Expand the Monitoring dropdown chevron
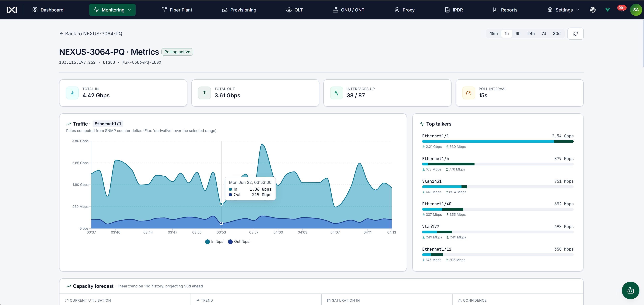Viewport: 644px width, 305px height. 129,10
